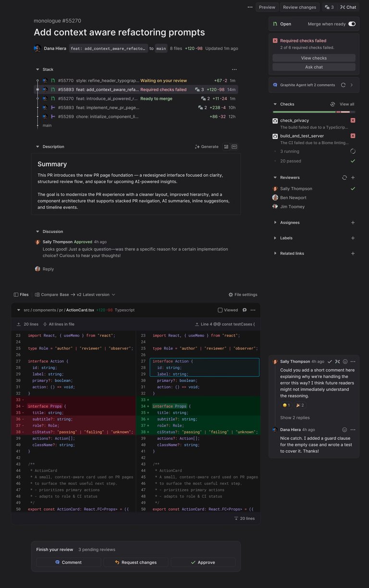
Task: Toggle the party popper reaction
Action: coord(300,405)
